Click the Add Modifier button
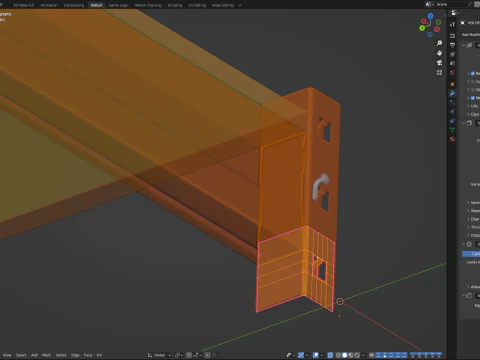The width and height of the screenshot is (480, 360). 470,34
